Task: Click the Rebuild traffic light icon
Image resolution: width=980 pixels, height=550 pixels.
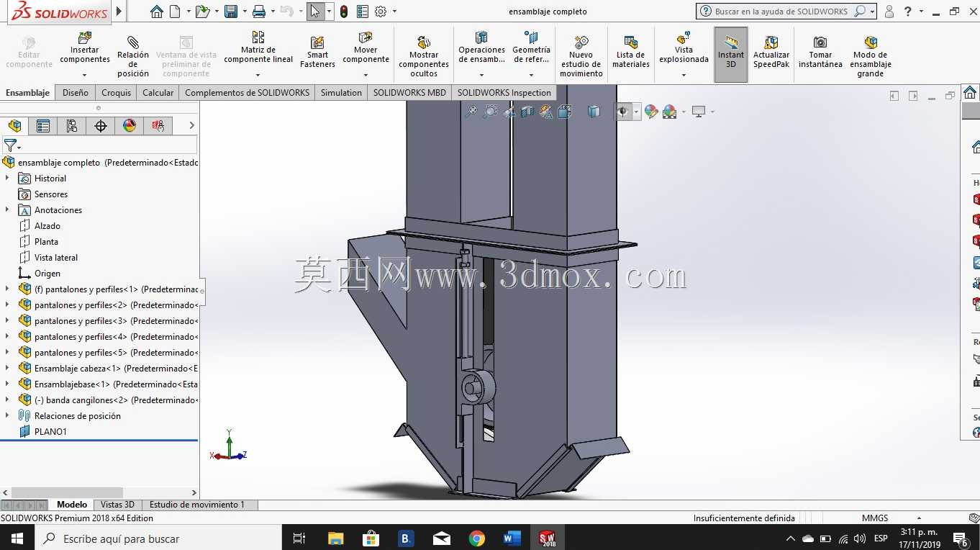Action: click(344, 12)
